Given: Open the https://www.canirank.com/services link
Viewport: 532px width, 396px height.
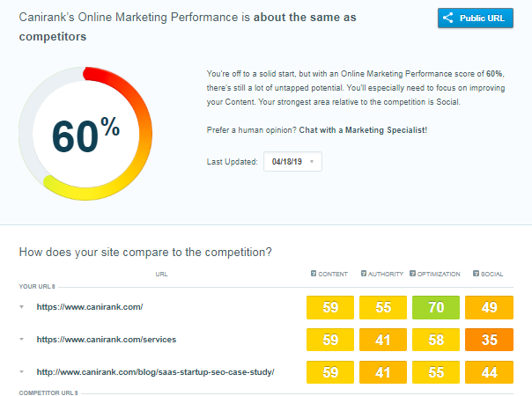Looking at the screenshot, I should pyautogui.click(x=107, y=340).
